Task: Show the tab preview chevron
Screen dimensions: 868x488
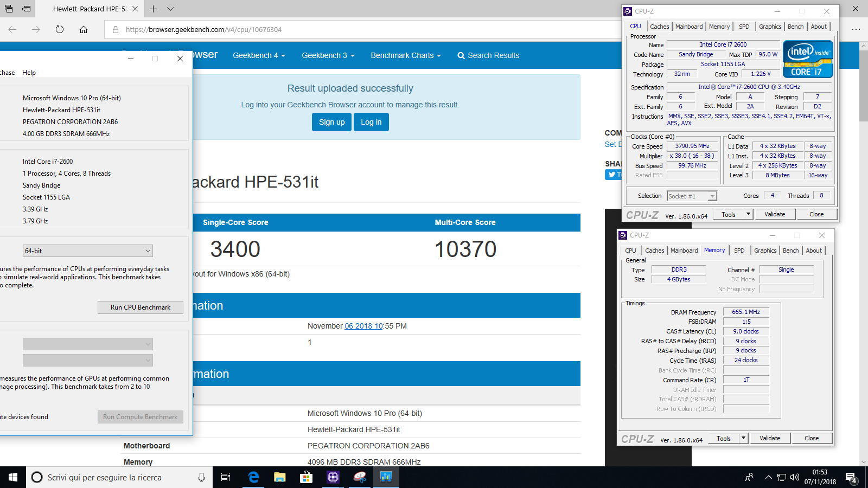Action: coord(170,9)
